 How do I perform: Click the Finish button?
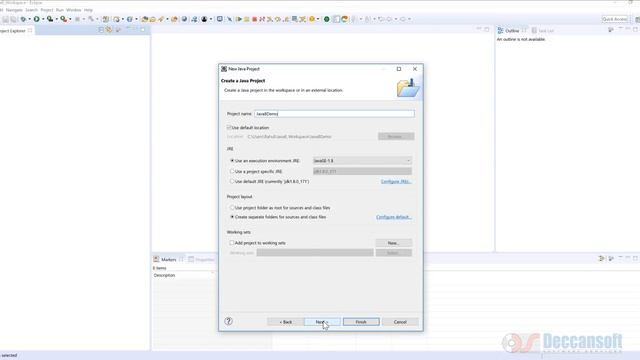pos(361,322)
